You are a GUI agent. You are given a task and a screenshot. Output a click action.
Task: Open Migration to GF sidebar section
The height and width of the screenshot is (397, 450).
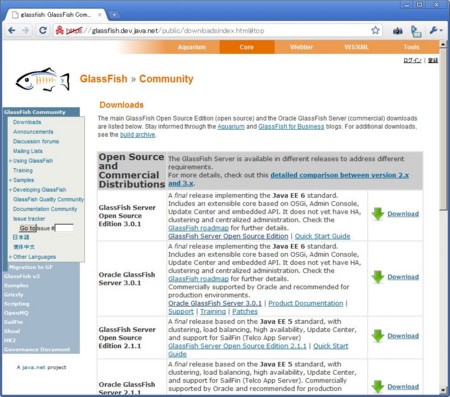31,267
